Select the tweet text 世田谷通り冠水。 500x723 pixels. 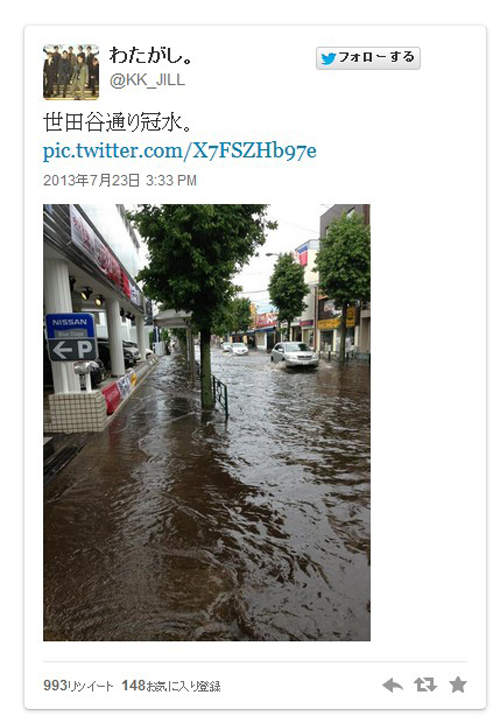(118, 123)
